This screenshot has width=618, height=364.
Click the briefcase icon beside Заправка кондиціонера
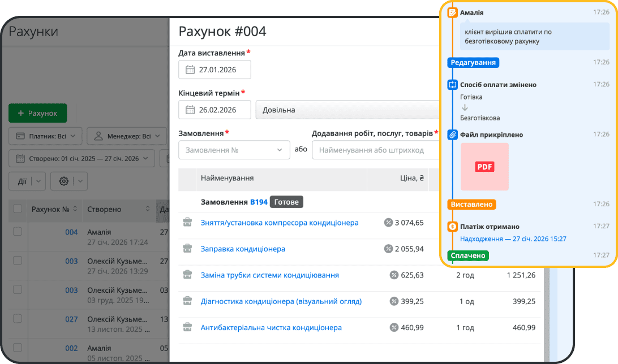187,249
